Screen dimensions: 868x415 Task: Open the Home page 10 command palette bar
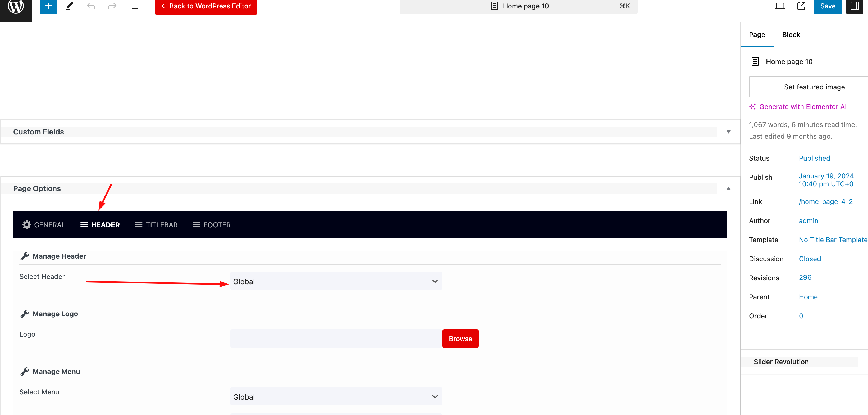coord(518,6)
